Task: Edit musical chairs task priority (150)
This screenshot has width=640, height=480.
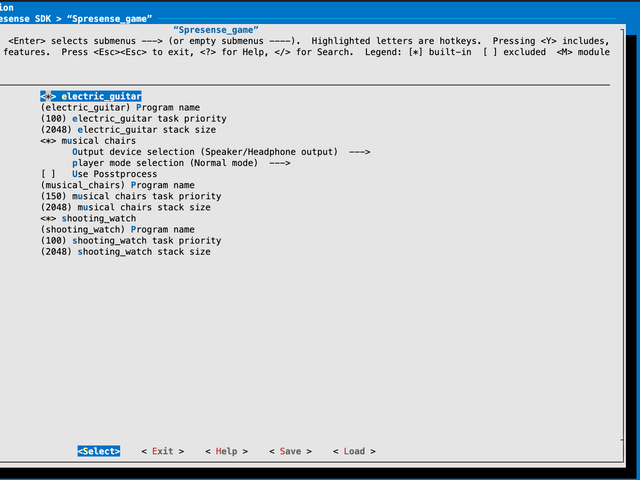Action: coord(131,196)
